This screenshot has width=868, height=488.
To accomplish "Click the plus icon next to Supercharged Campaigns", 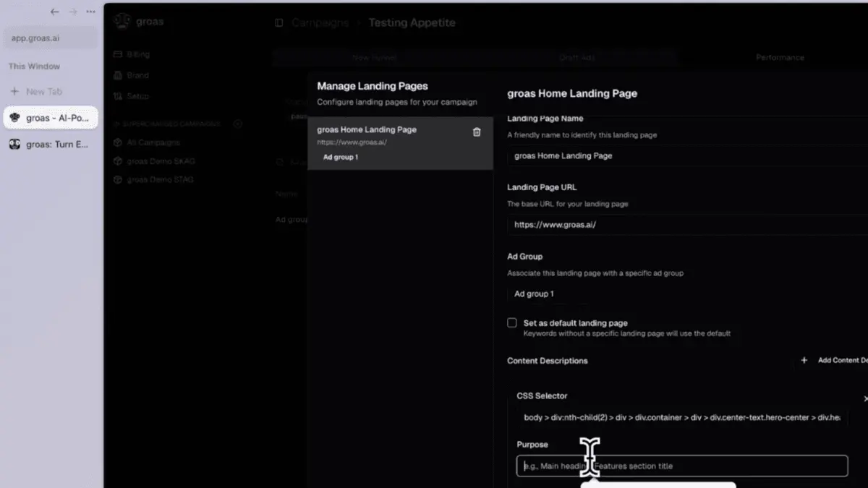I will (237, 124).
